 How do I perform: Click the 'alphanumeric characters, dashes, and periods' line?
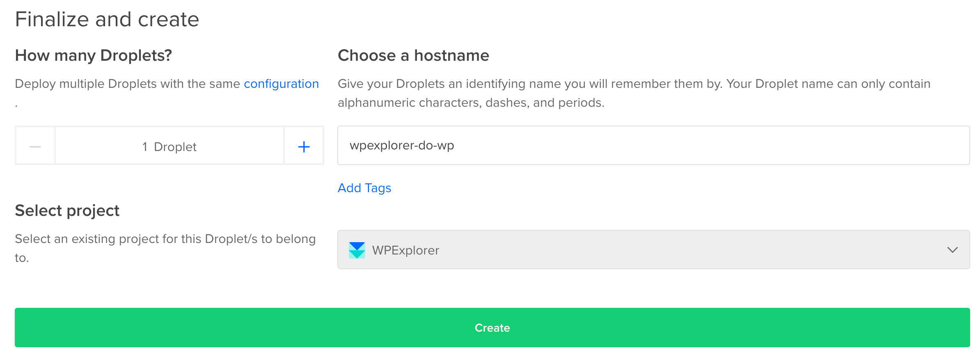pyautogui.click(x=471, y=103)
